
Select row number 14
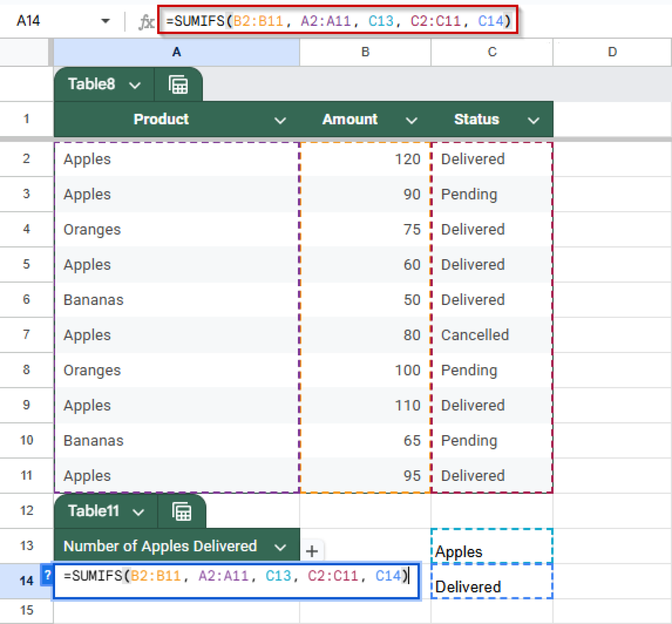coord(26,581)
